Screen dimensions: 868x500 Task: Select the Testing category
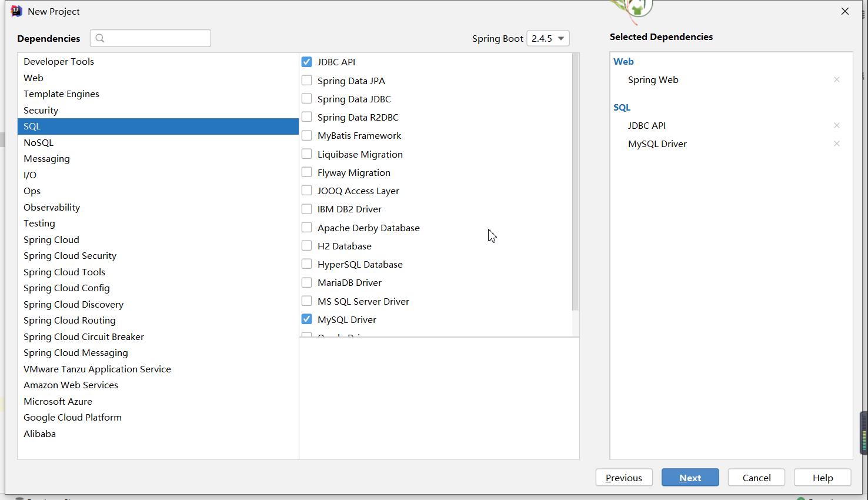click(x=158, y=223)
